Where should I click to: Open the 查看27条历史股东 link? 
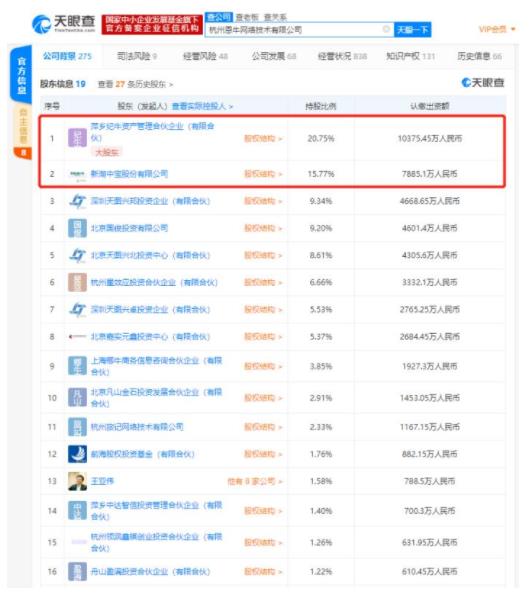coord(135,84)
